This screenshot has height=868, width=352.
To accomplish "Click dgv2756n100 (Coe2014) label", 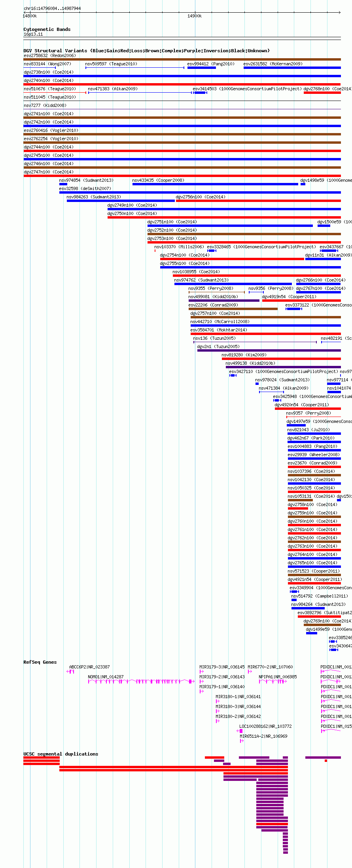I will pyautogui.click(x=201, y=197).
